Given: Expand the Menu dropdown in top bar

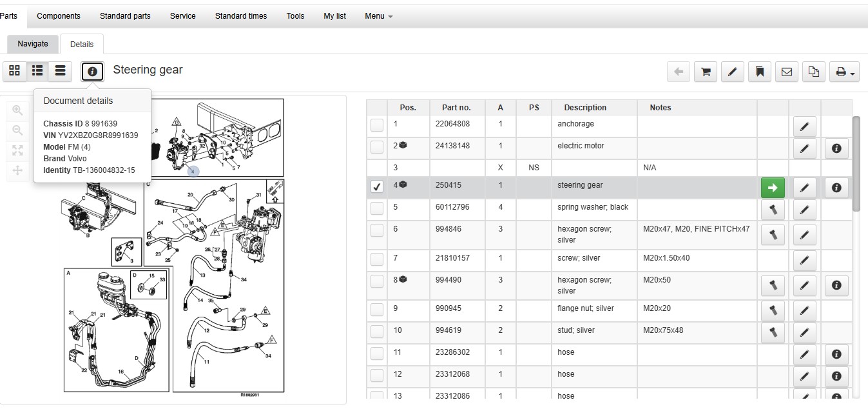Looking at the screenshot, I should pyautogui.click(x=378, y=16).
